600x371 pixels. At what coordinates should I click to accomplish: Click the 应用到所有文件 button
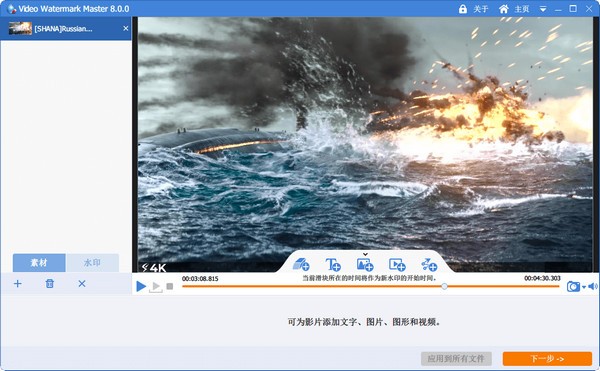click(456, 359)
